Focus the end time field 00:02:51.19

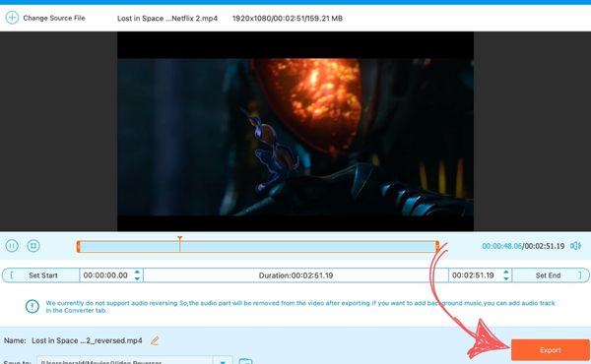pos(474,275)
